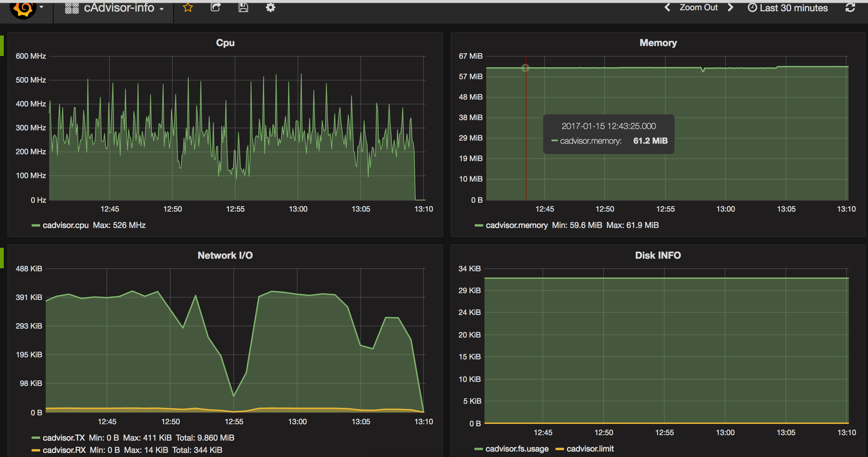Click the 12:55 tick on Cpu graph axis

coord(235,209)
